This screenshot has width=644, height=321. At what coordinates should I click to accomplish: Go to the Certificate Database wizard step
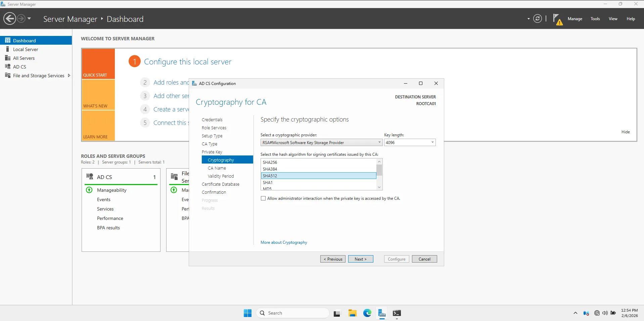[x=221, y=184]
